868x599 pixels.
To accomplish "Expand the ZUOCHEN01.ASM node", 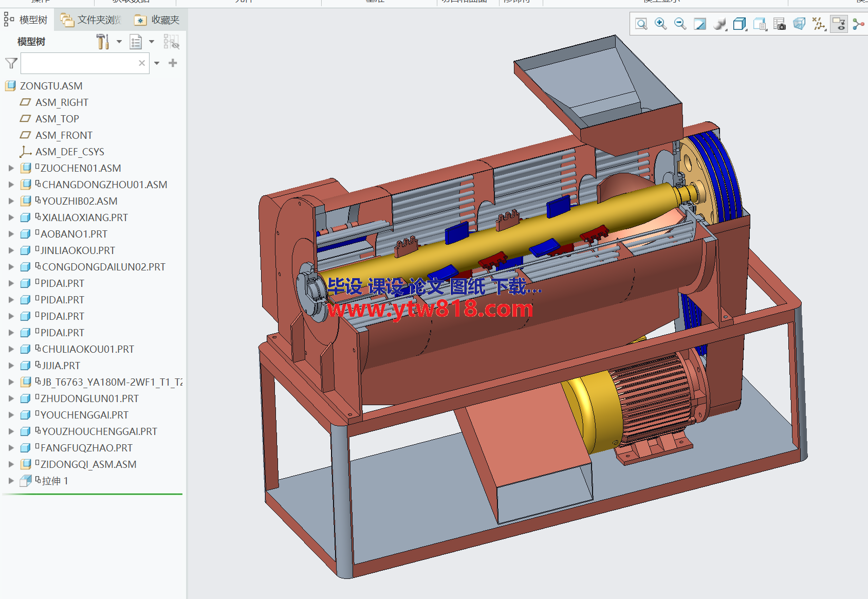I will 11,168.
